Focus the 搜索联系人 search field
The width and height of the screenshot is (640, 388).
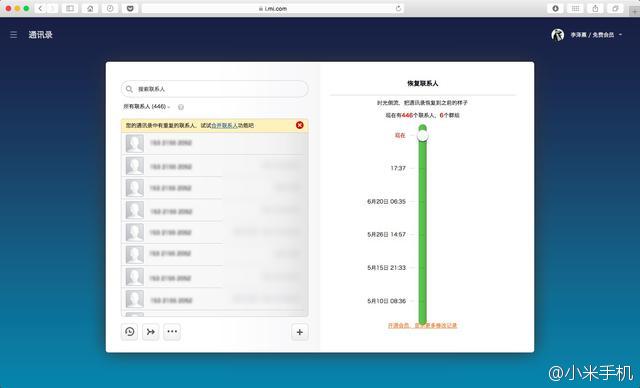point(215,89)
